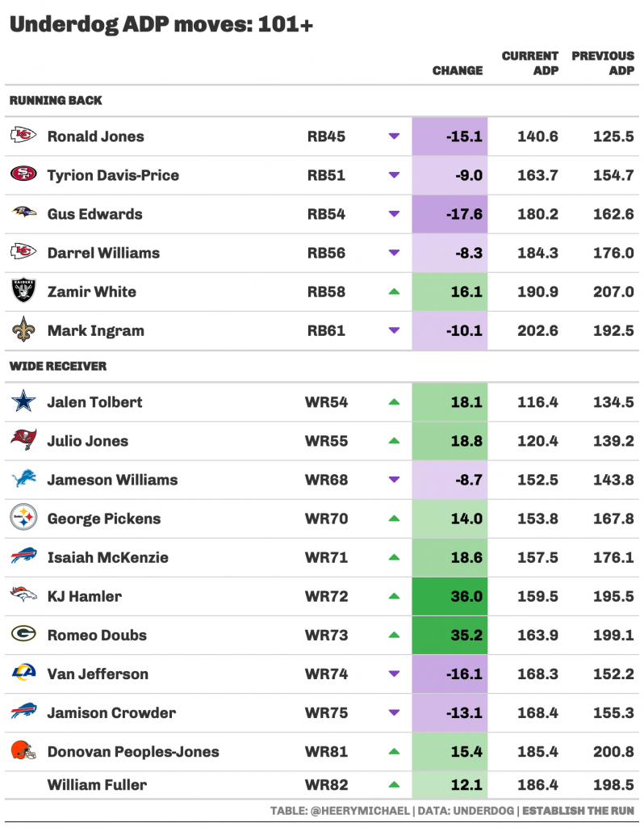The height and width of the screenshot is (827, 644).
Task: Click the Chiefs logo beside Ronald Jones
Action: 23,136
